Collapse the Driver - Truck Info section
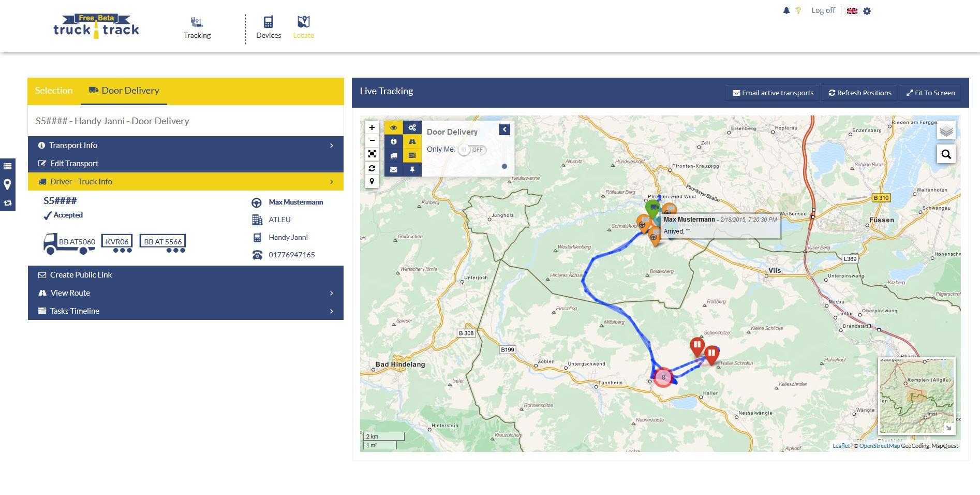Viewport: 980px width, 495px height. pos(186,182)
